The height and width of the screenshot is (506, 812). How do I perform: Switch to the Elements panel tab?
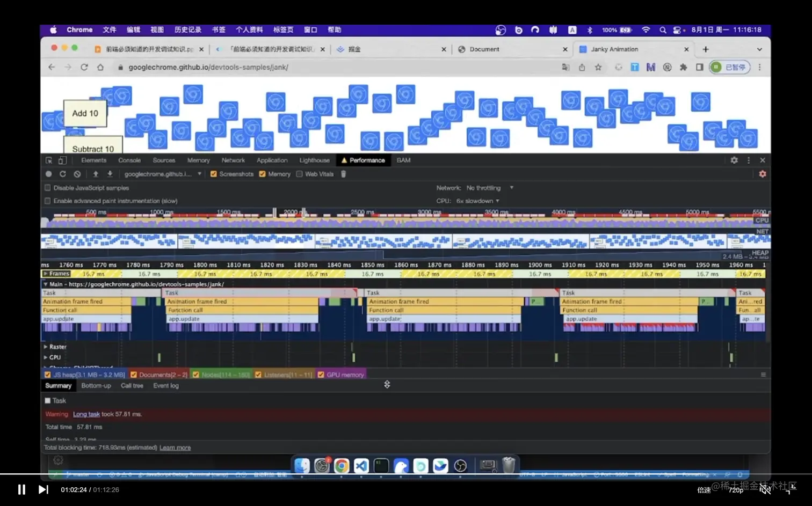(93, 160)
